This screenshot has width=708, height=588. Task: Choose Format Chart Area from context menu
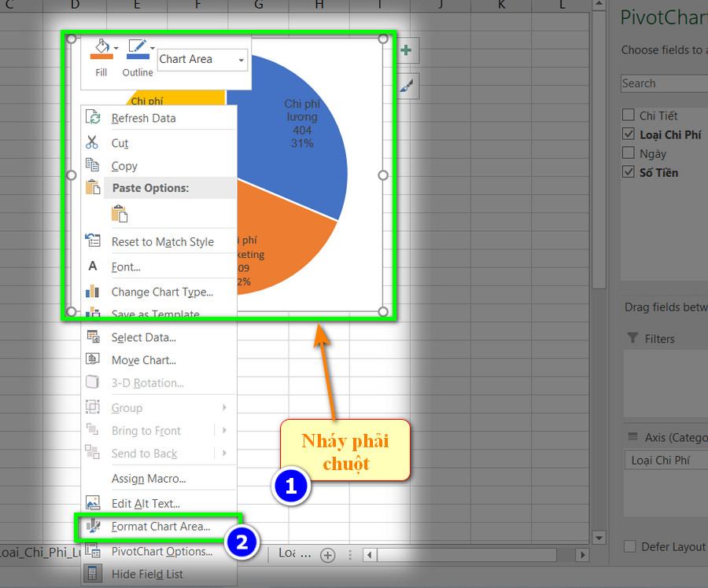160,527
